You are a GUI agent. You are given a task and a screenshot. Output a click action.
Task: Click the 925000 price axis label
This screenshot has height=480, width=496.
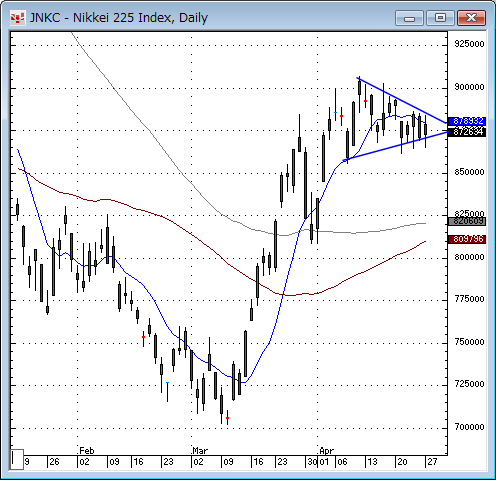[469, 44]
